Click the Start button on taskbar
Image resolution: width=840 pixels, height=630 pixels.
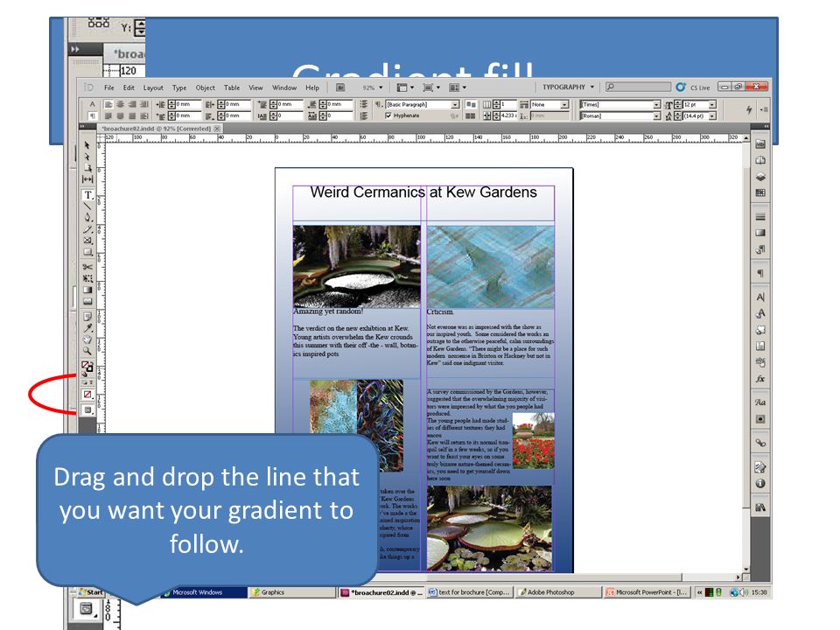pyautogui.click(x=91, y=592)
